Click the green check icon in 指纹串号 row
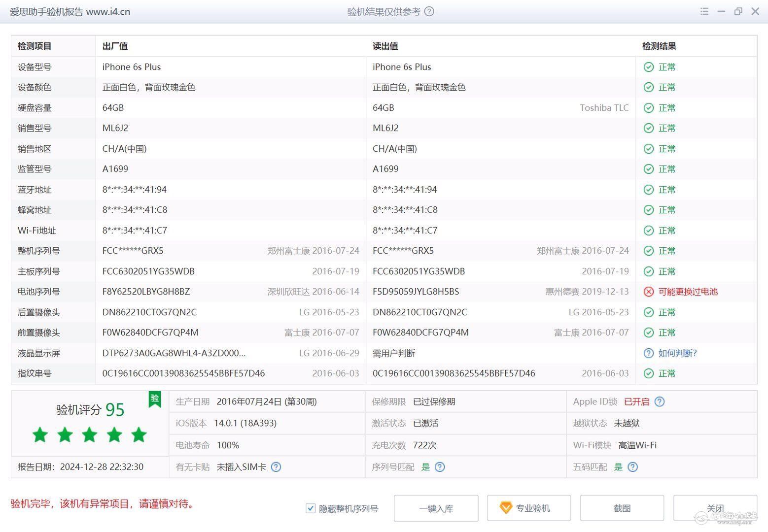This screenshot has width=768, height=532. [x=649, y=373]
